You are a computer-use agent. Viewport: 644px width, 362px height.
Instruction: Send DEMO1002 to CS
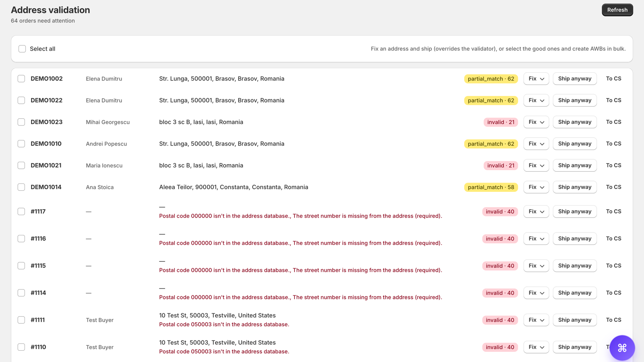613,79
